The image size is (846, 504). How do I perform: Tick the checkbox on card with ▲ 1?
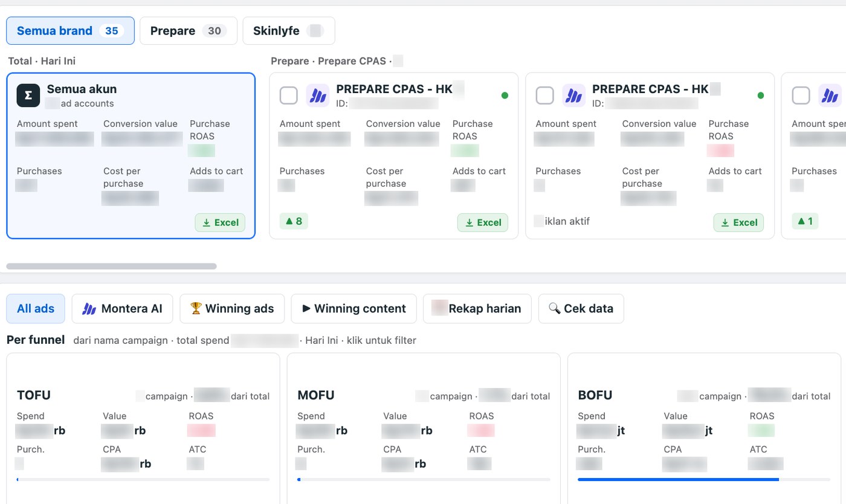[x=801, y=95]
